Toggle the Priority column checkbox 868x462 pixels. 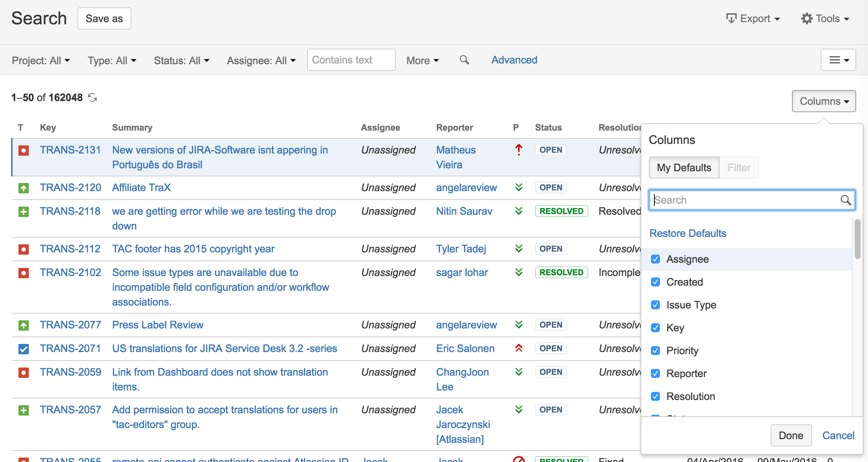coord(655,351)
